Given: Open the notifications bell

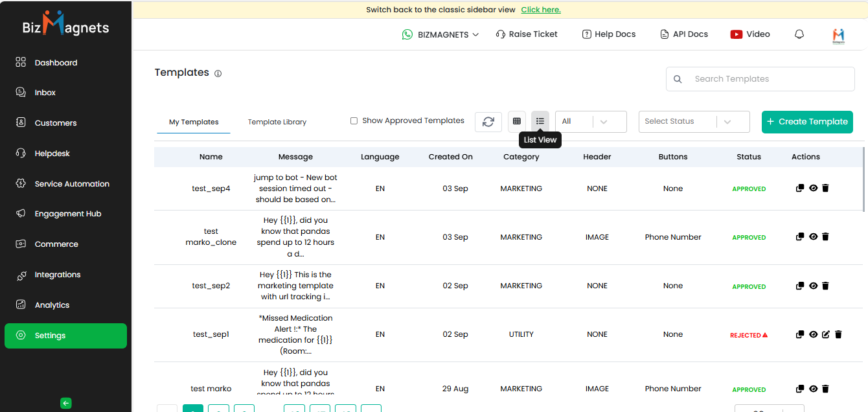Looking at the screenshot, I should [799, 34].
